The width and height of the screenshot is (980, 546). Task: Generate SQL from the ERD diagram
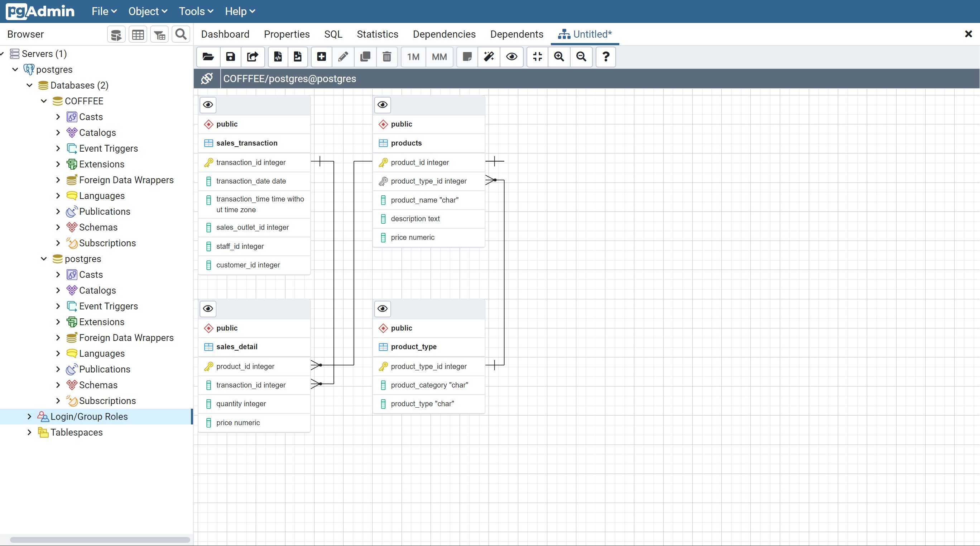278,57
